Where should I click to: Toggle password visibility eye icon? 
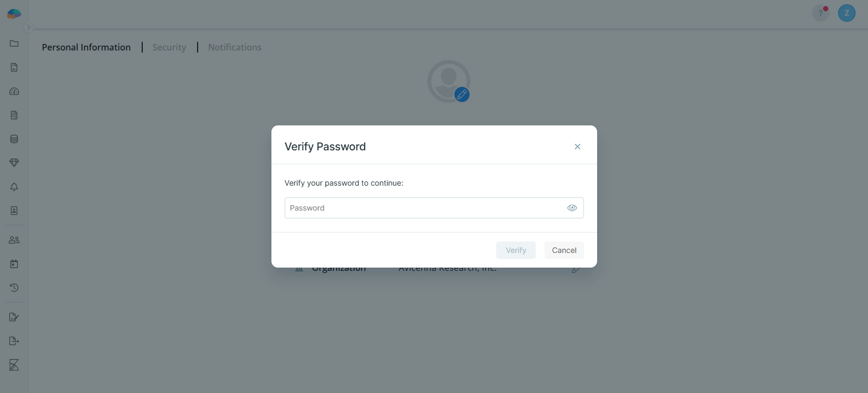click(x=572, y=208)
